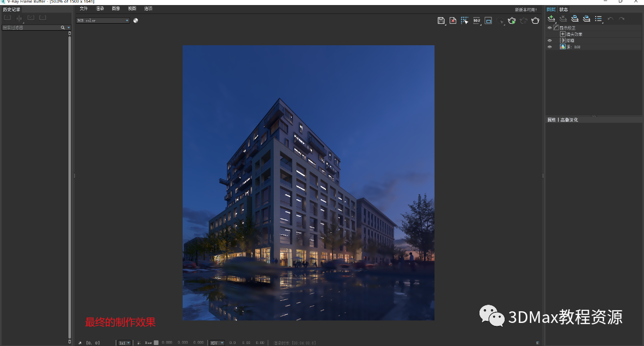
Task: Click the save image icon on the toolbar
Action: 441,21
